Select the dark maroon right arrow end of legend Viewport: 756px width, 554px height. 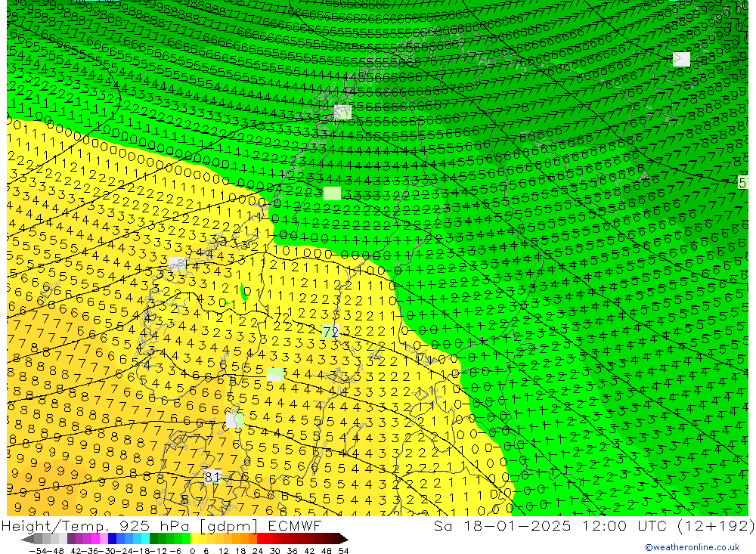click(x=342, y=539)
